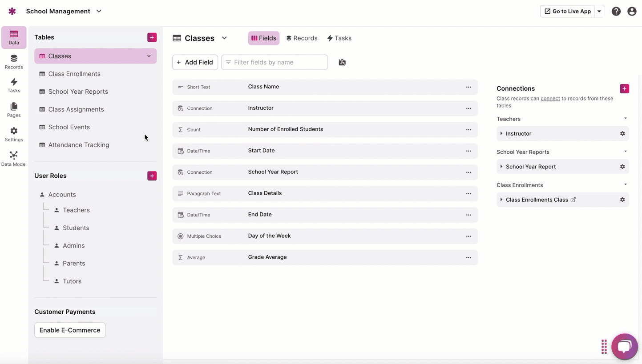The width and height of the screenshot is (642, 364).
Task: Click the help question mark icon
Action: coord(616,12)
